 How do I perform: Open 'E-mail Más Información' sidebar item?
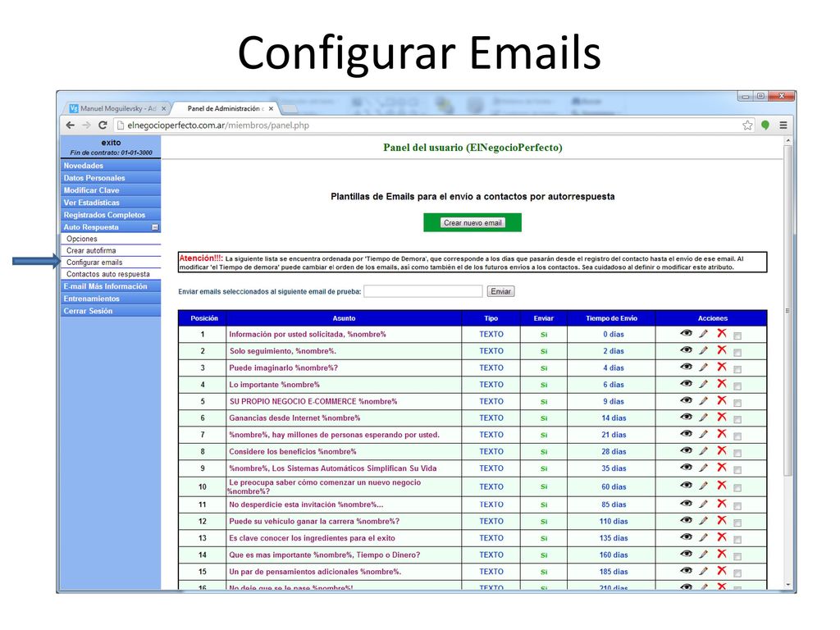coord(111,286)
